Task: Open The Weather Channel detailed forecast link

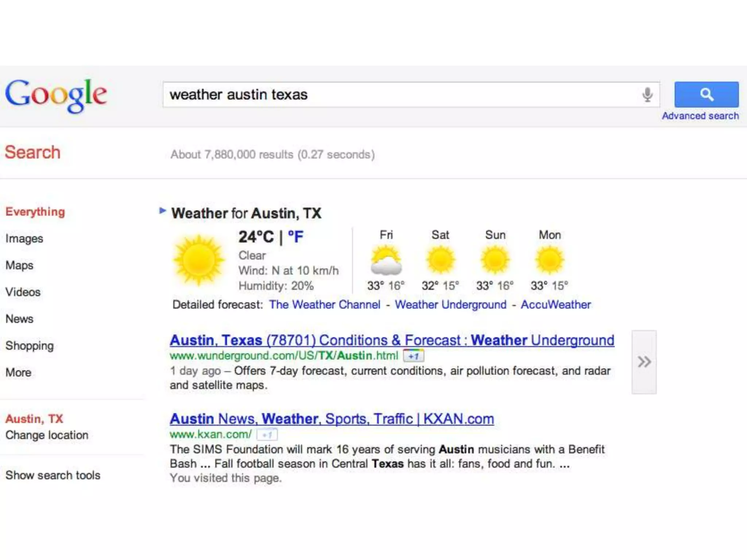Action: coord(325,304)
